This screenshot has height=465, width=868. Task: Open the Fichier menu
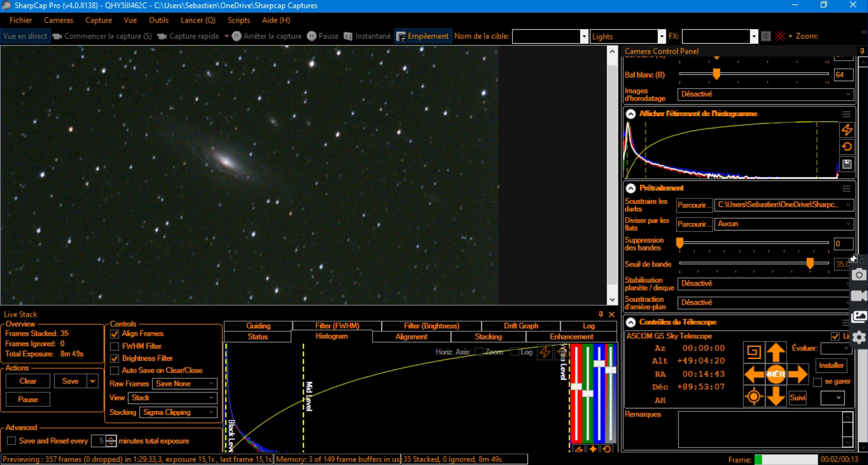click(x=21, y=20)
